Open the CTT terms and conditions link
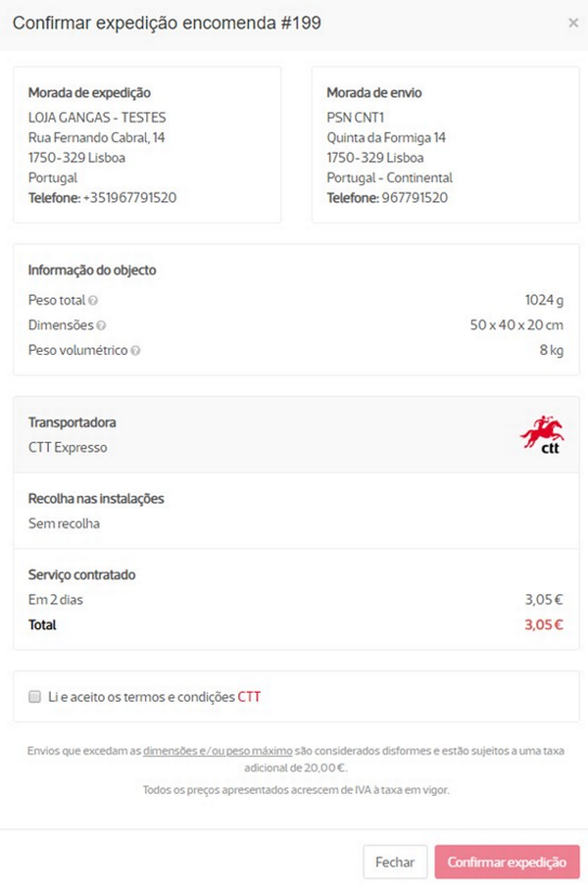The height and width of the screenshot is (889, 588). pos(249,697)
